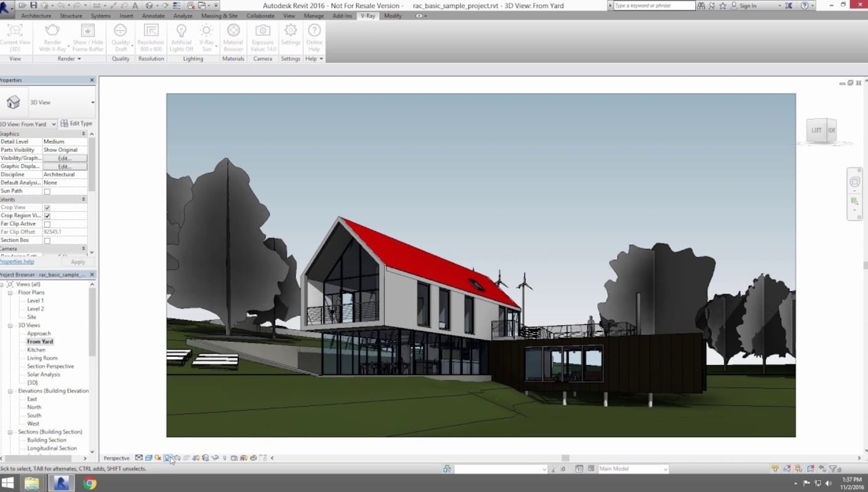The width and height of the screenshot is (868, 492).
Task: Click the Render With V-Ray teapot icon
Action: 52,31
